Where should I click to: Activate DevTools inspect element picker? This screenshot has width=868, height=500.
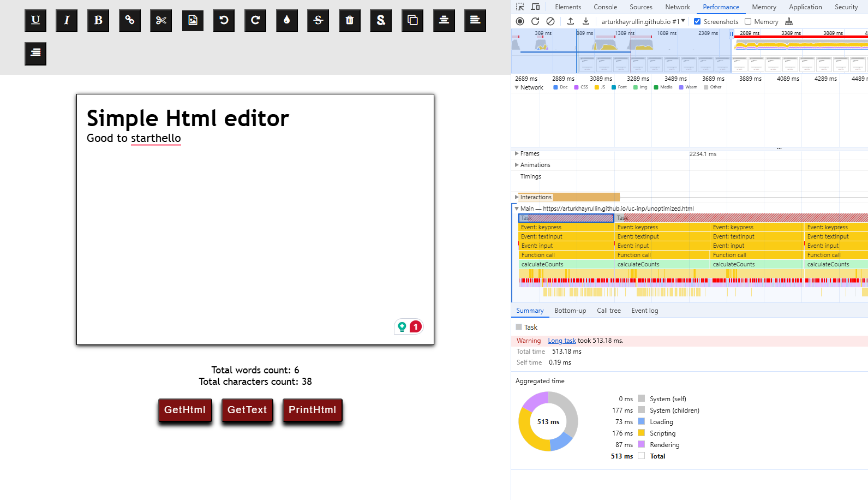520,7
